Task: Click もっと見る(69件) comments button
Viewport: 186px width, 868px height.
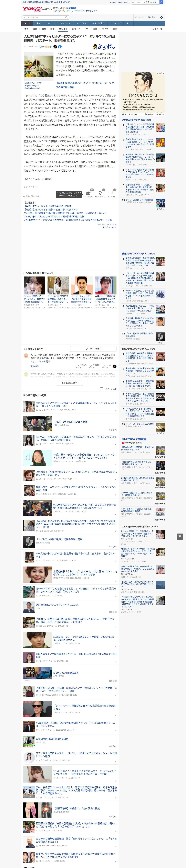Action: (70, 383)
